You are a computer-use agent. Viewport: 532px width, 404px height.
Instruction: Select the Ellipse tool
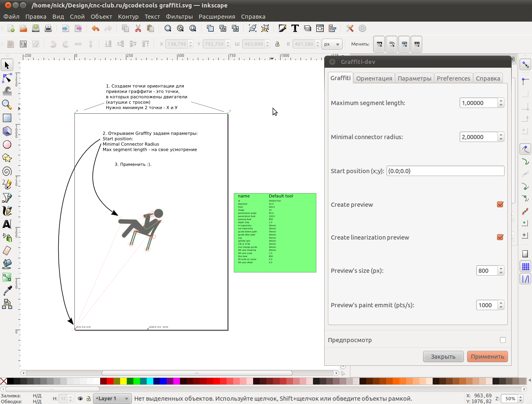click(x=7, y=144)
